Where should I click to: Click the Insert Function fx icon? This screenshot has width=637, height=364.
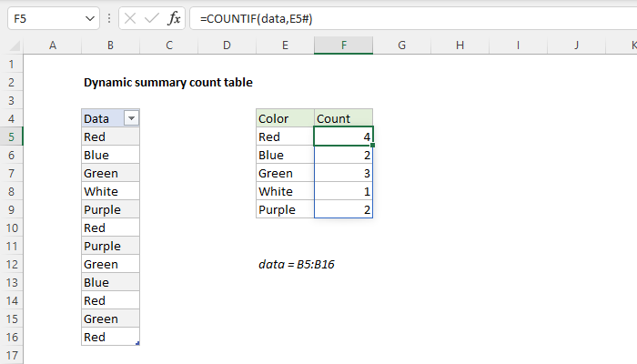175,18
